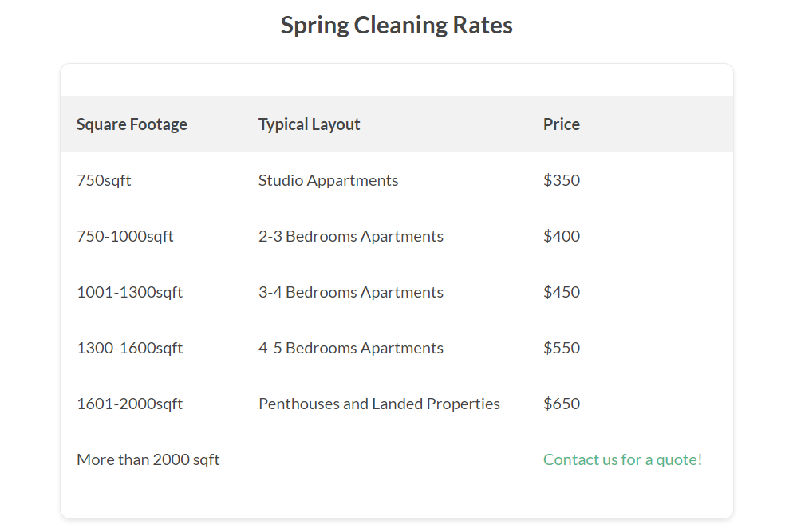Click the $350 price

point(562,180)
